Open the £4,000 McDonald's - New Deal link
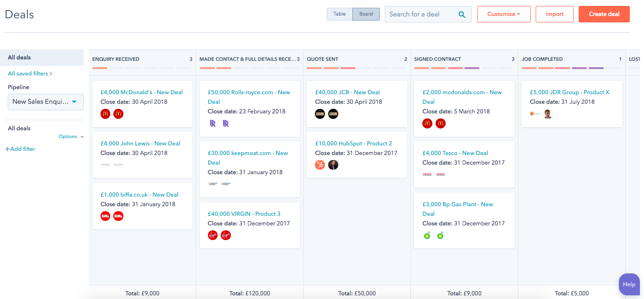Viewport: 644px width, 299px height. pyautogui.click(x=142, y=92)
